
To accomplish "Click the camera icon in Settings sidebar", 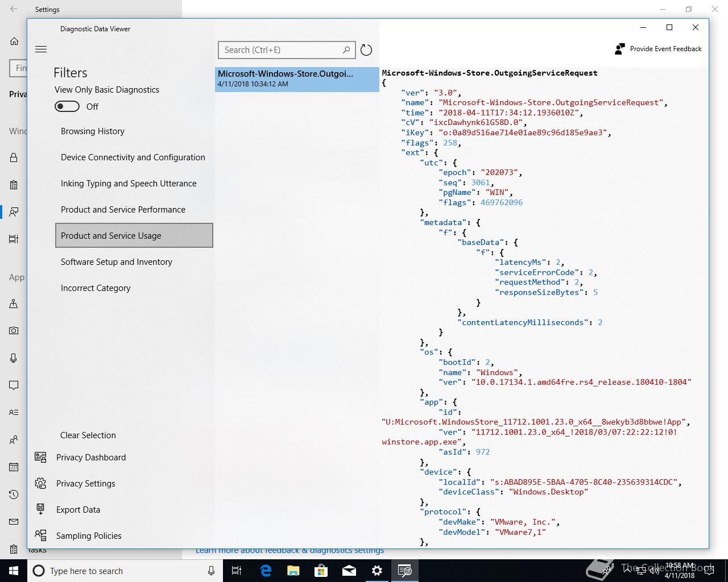I will pos(14,330).
